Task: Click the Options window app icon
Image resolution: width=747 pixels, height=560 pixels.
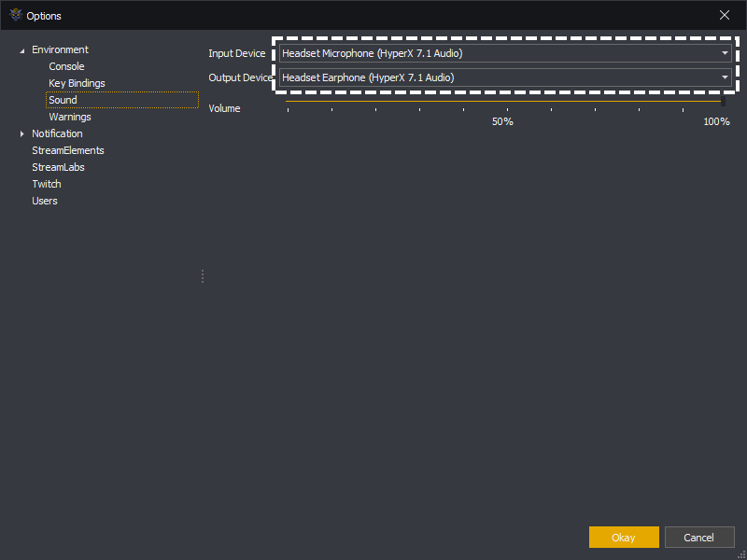Action: (x=16, y=15)
